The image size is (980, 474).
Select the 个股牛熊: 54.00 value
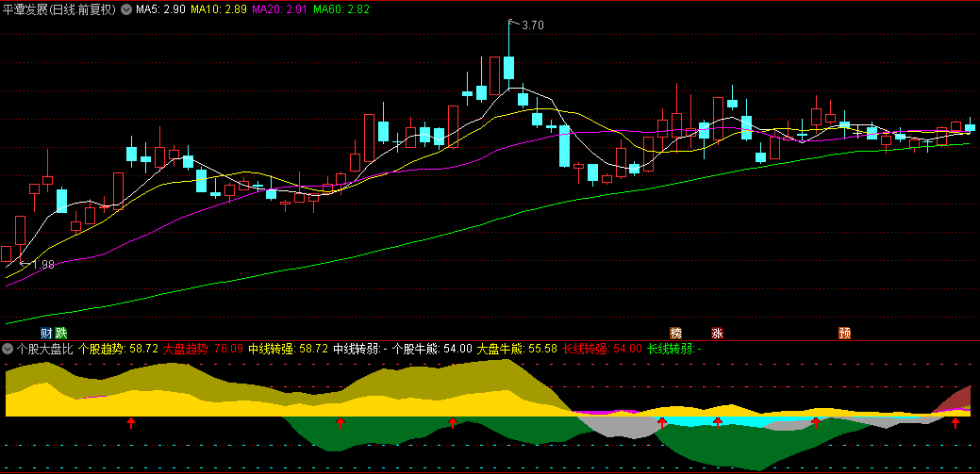point(432,349)
